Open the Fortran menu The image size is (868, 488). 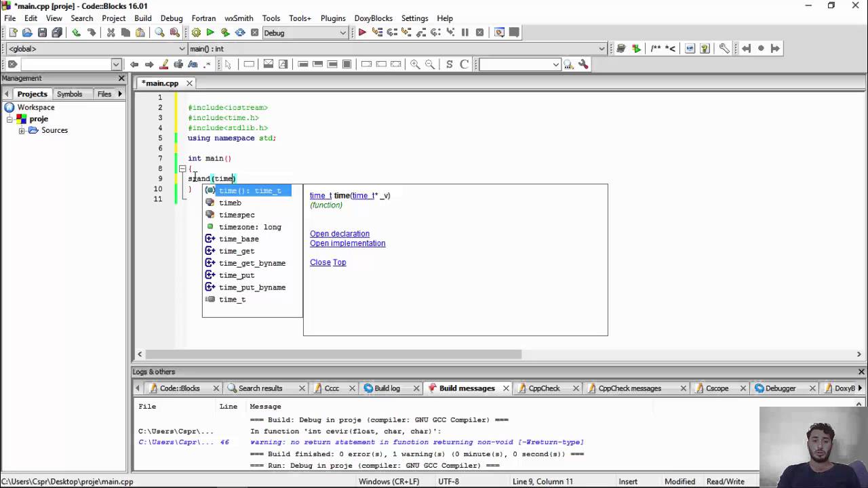coord(203,18)
